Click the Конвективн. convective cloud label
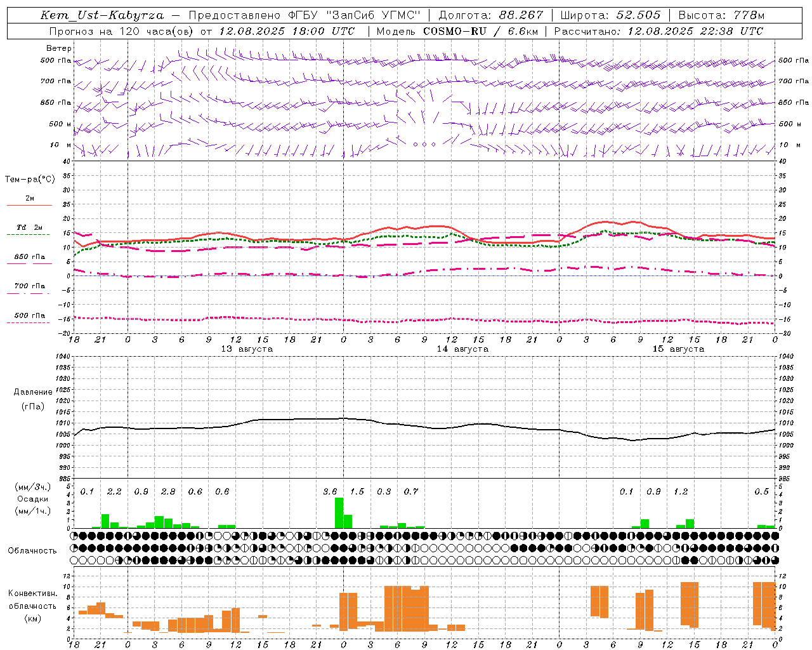This screenshot has height=650, width=812. (x=32, y=594)
